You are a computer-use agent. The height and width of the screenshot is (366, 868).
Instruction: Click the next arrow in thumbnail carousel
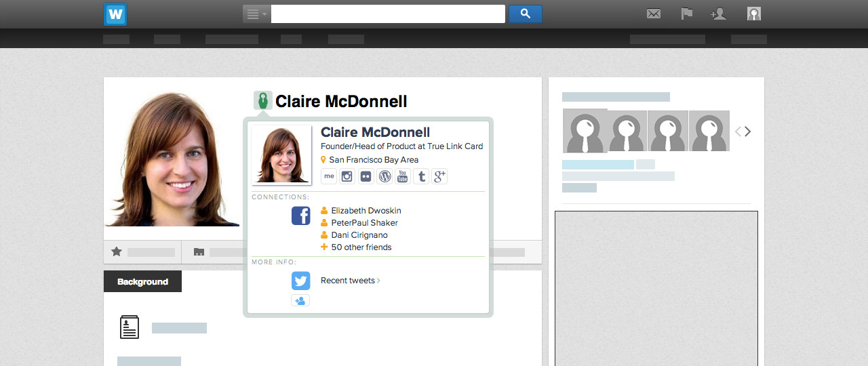click(x=748, y=131)
